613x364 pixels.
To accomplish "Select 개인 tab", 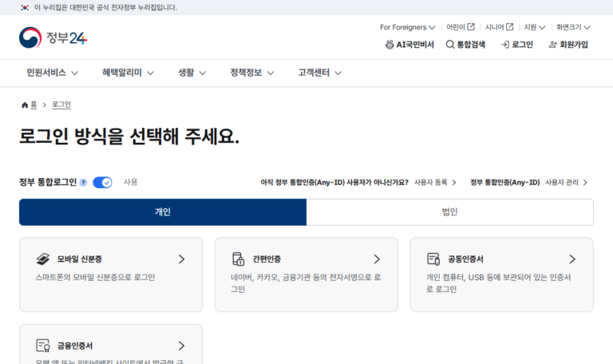I will 163,212.
